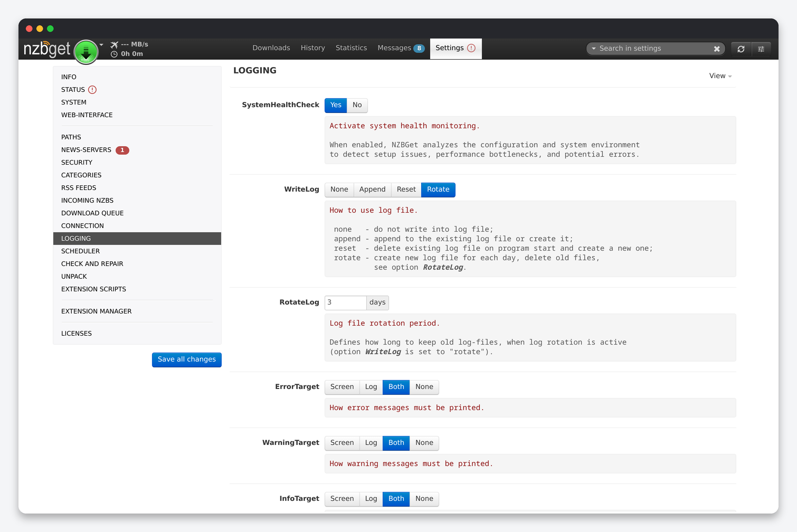The image size is (797, 532).
Task: Set WriteLog to Append
Action: pyautogui.click(x=373, y=189)
